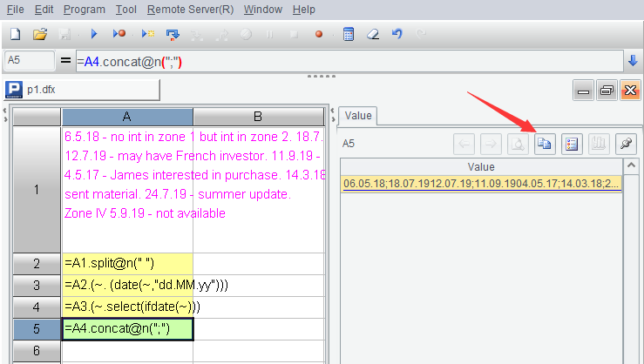Pin the value panel with pushpin icon
The width and height of the screenshot is (644, 364).
(625, 144)
